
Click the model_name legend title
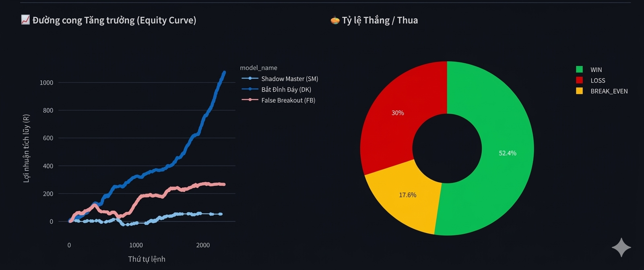click(258, 68)
